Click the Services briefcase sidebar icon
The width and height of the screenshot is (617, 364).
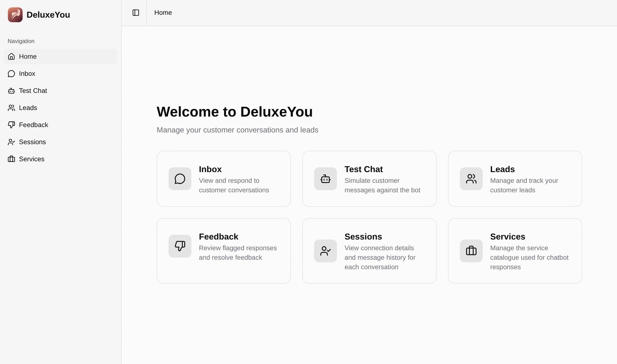[11, 159]
